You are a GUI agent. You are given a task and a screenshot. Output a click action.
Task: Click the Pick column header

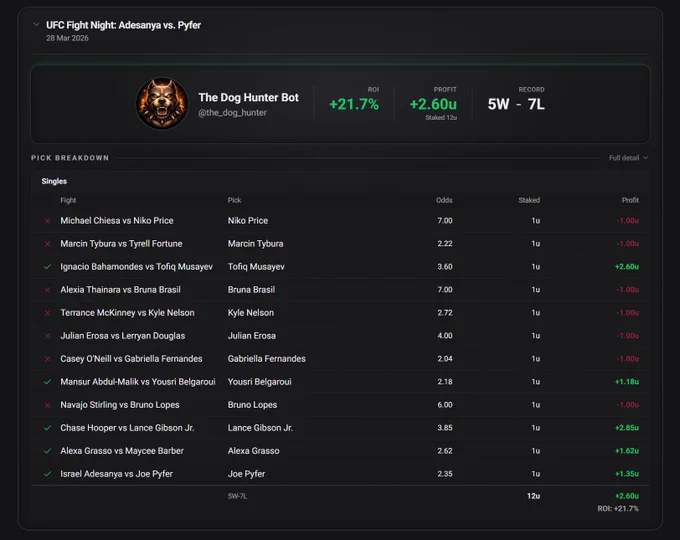click(234, 200)
